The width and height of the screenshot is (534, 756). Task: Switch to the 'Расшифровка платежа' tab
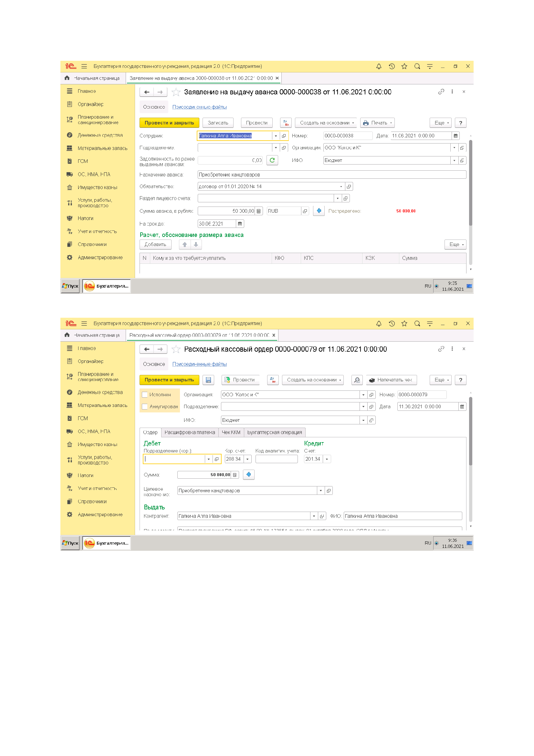point(190,432)
